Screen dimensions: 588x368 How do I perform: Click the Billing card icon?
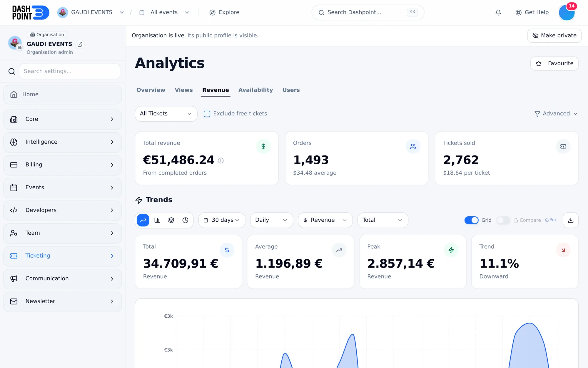point(14,165)
